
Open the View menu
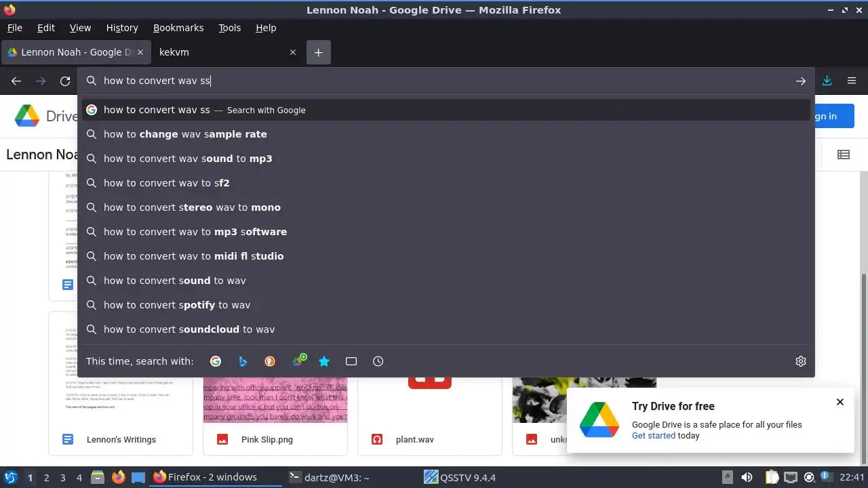(80, 28)
